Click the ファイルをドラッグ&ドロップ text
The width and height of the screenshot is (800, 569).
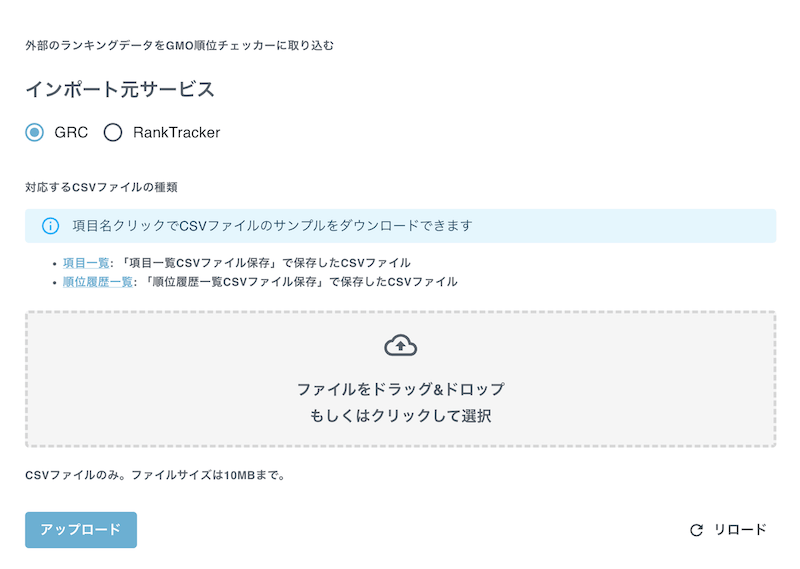click(401, 389)
